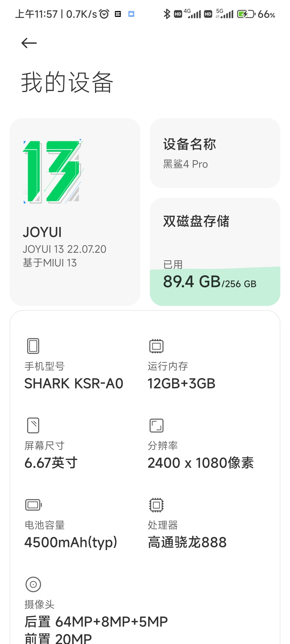Screen dimensions: 290x644
Task: Tap the back arrow
Action: [29, 43]
